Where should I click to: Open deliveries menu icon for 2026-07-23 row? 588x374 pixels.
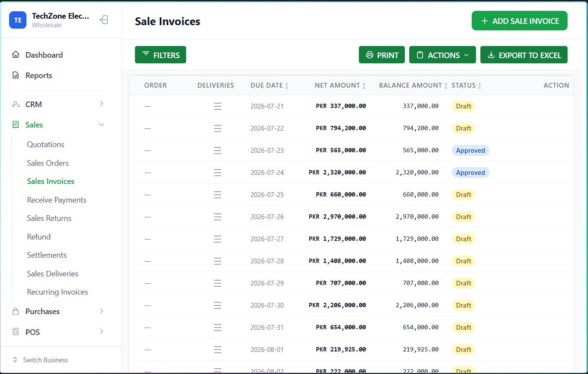click(x=217, y=151)
